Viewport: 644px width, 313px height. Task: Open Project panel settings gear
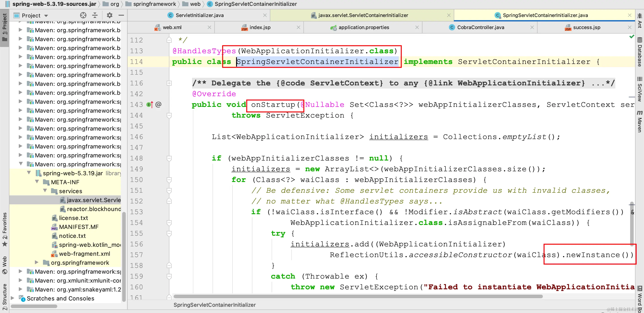[109, 15]
